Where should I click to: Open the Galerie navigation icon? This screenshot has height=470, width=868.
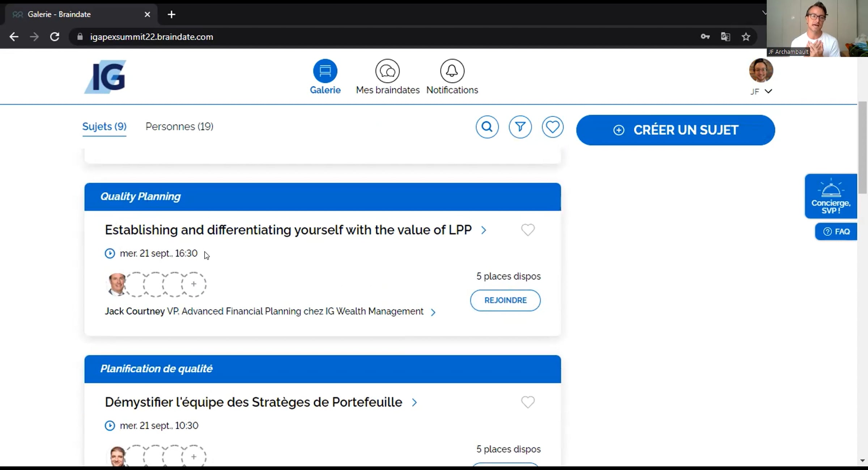tap(325, 71)
